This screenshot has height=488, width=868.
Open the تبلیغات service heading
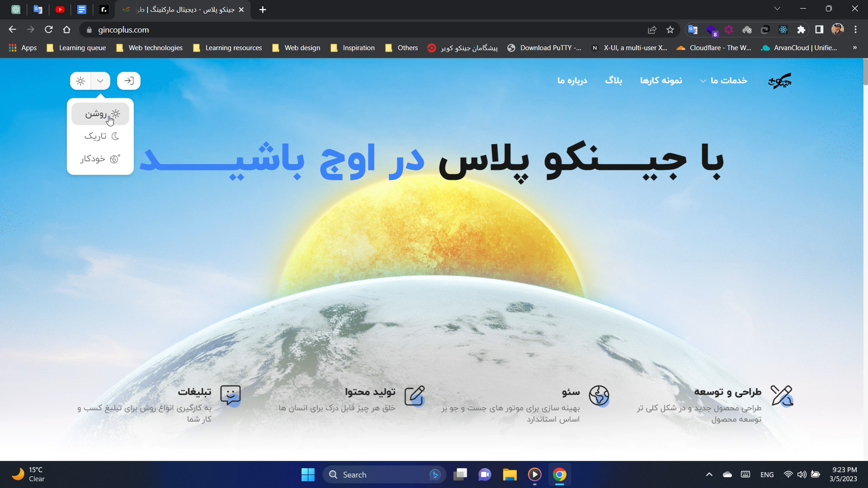coord(194,392)
